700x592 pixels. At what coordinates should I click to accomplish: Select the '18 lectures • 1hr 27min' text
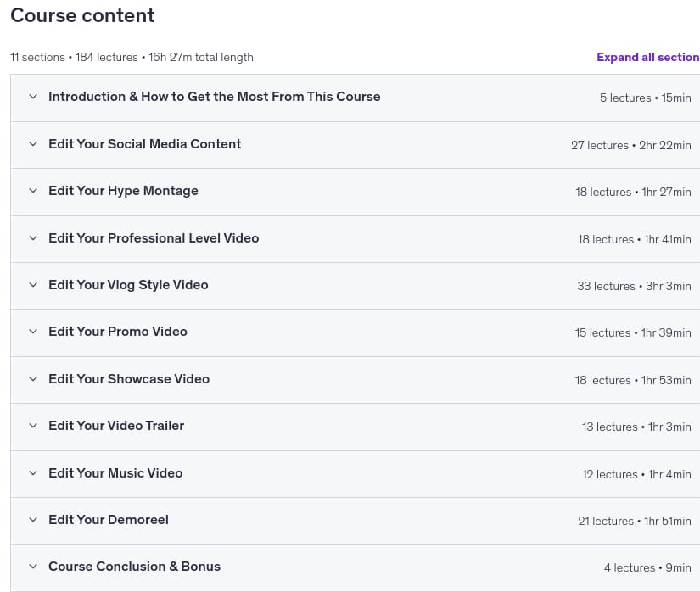[x=633, y=192]
